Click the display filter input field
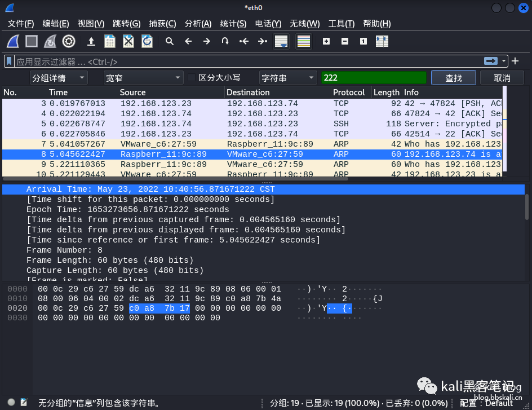This screenshot has width=532, height=410. (249, 61)
